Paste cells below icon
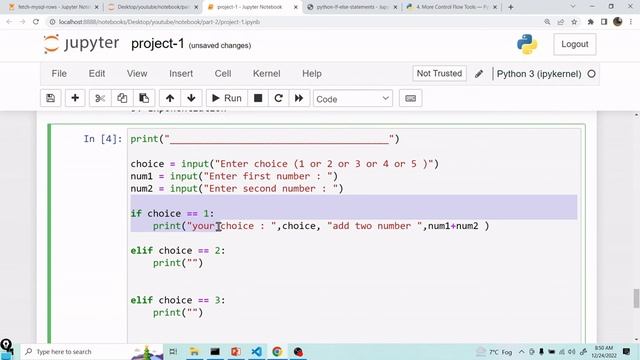 coord(144,98)
